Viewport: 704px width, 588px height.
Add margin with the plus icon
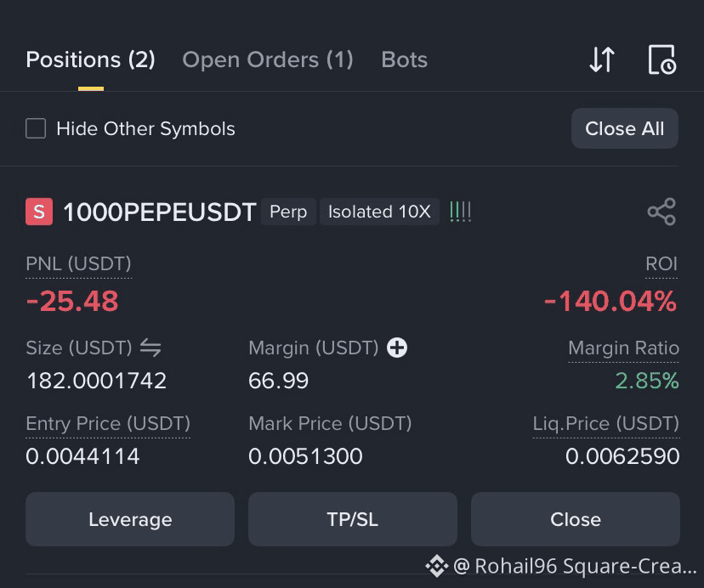click(x=397, y=348)
